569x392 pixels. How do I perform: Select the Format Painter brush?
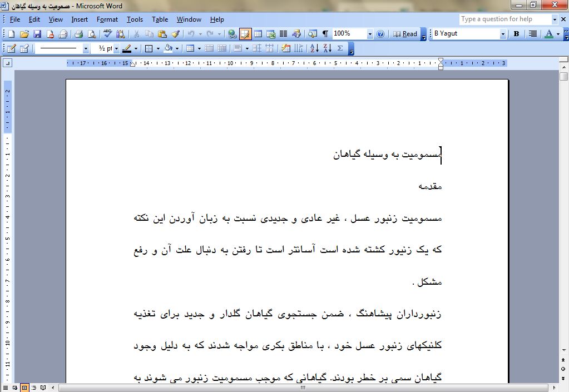(x=175, y=34)
